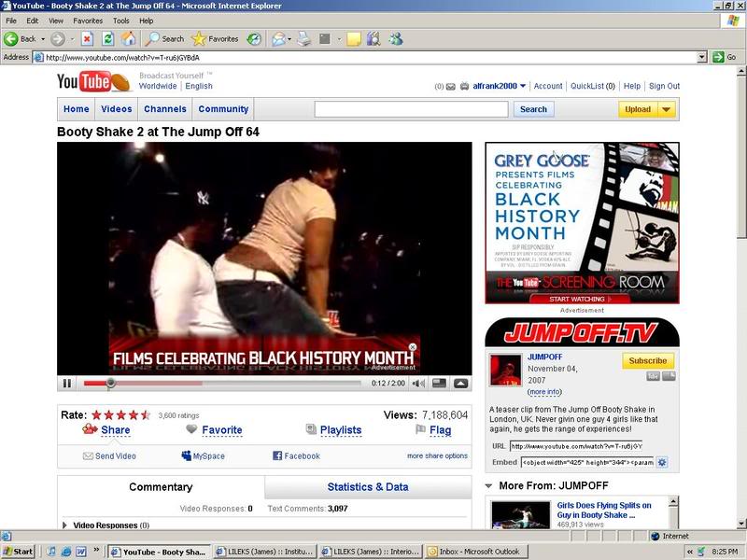Print the page with the printer icon
747x560 pixels.
click(x=304, y=39)
